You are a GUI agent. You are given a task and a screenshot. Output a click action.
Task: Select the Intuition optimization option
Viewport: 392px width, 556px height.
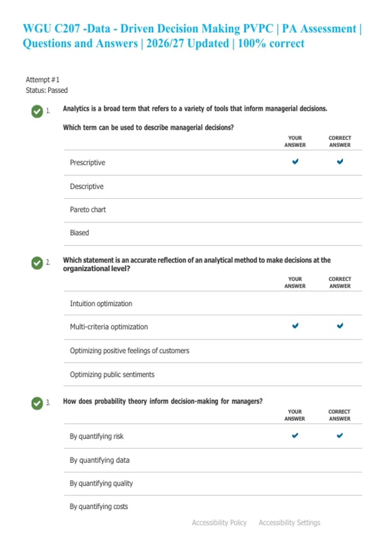[x=213, y=303]
